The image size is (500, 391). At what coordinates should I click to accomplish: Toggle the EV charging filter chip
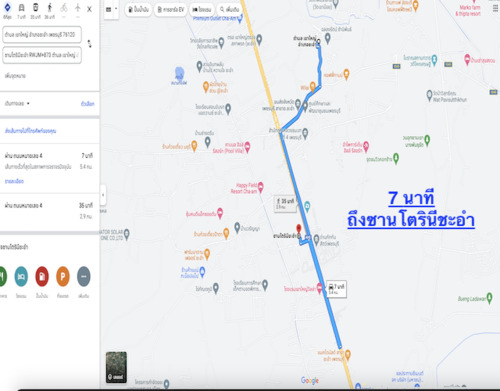[x=171, y=10]
